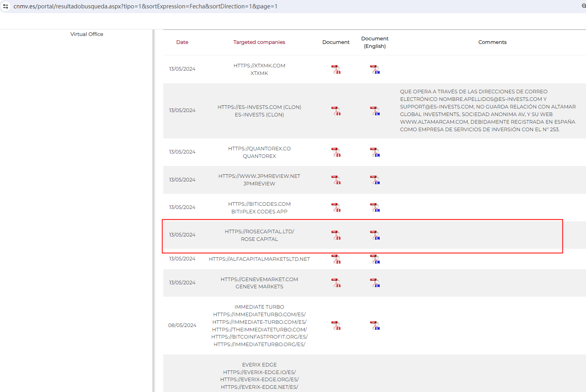Screen dimensions: 586x392
Task: Open Spanish PDF for QUANTOREX
Action: pos(336,152)
